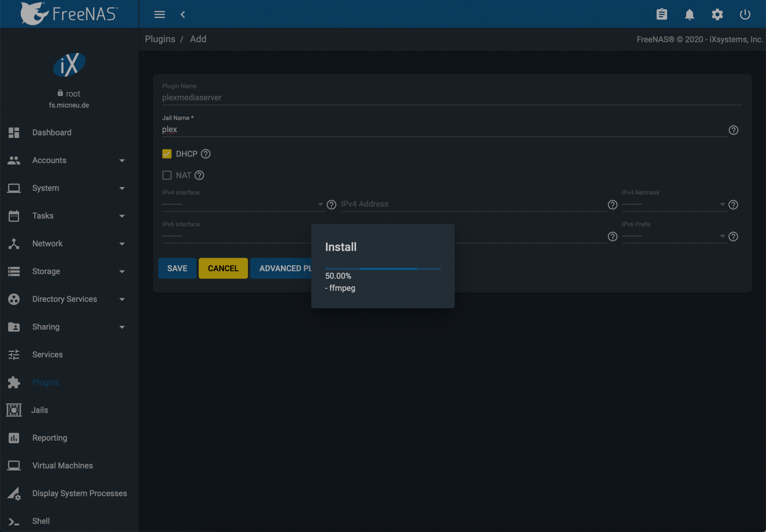Click the iX systems logo
Screen dimensions: 766x532
pos(69,65)
